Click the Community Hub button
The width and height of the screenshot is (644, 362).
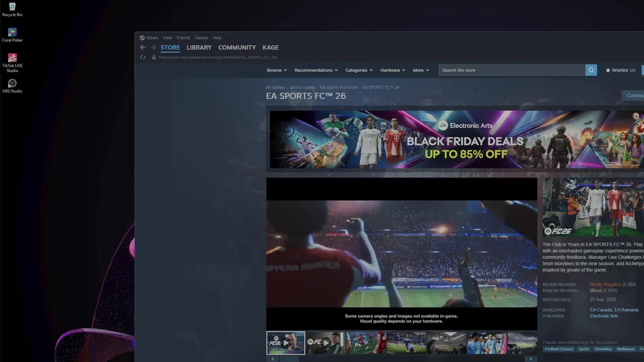tap(633, 96)
